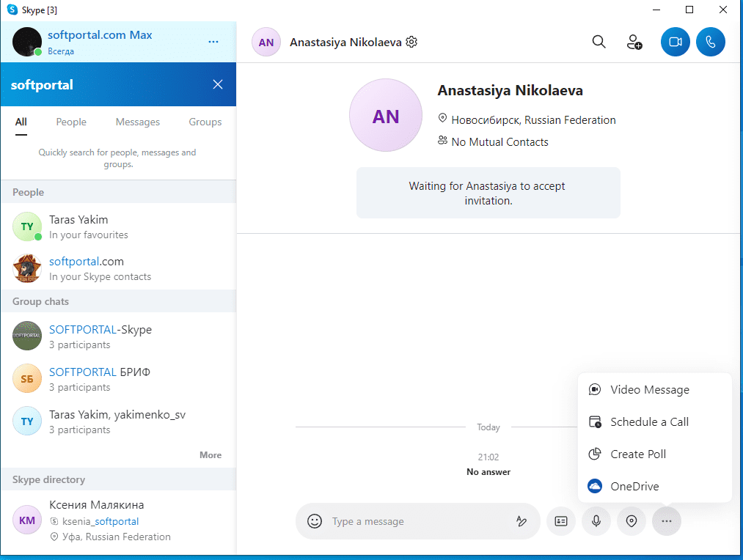Focus the Type a message field

point(417,521)
